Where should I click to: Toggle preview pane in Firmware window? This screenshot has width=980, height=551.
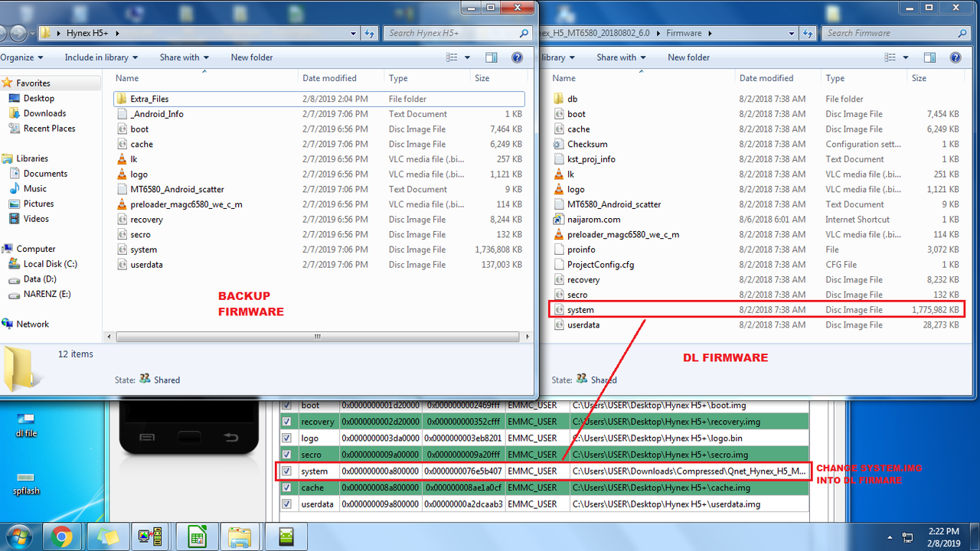point(929,57)
